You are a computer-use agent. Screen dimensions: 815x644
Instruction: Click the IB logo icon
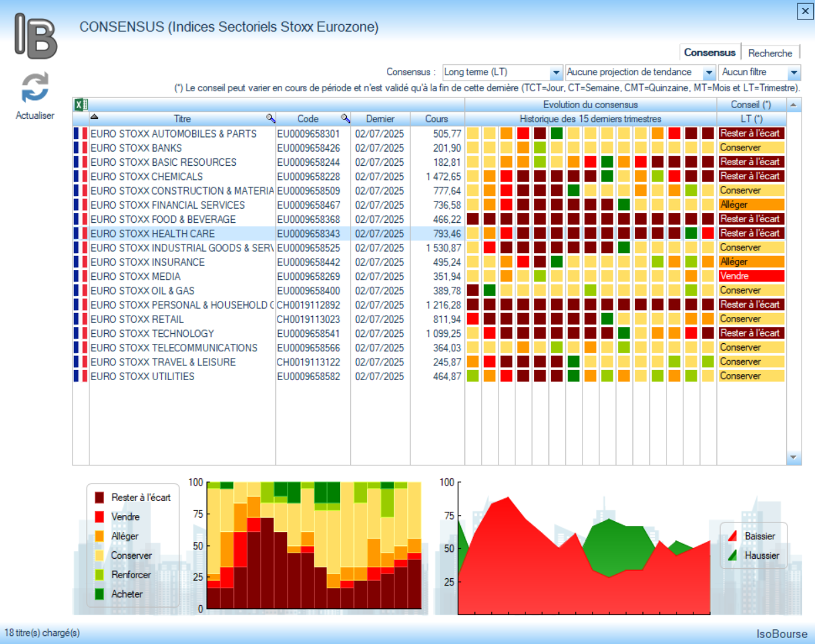[36, 37]
